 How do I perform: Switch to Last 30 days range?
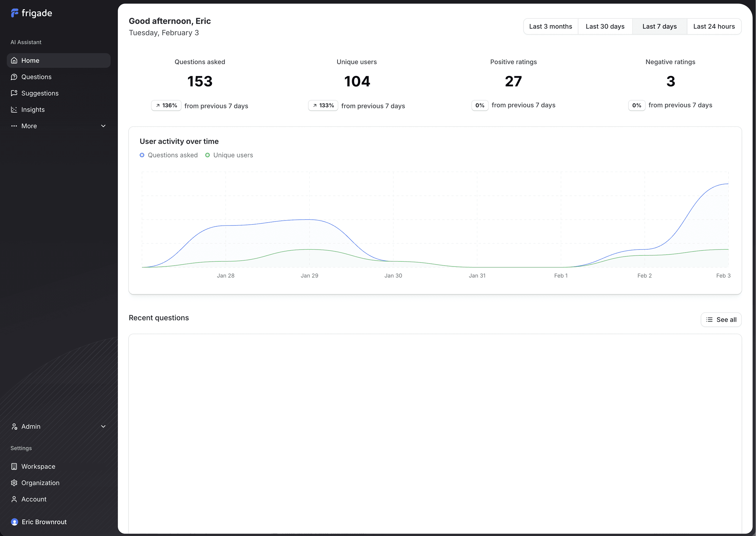tap(605, 26)
